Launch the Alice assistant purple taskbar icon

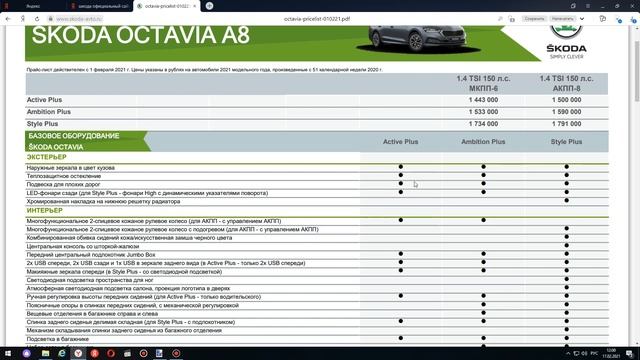pyautogui.click(x=27, y=353)
